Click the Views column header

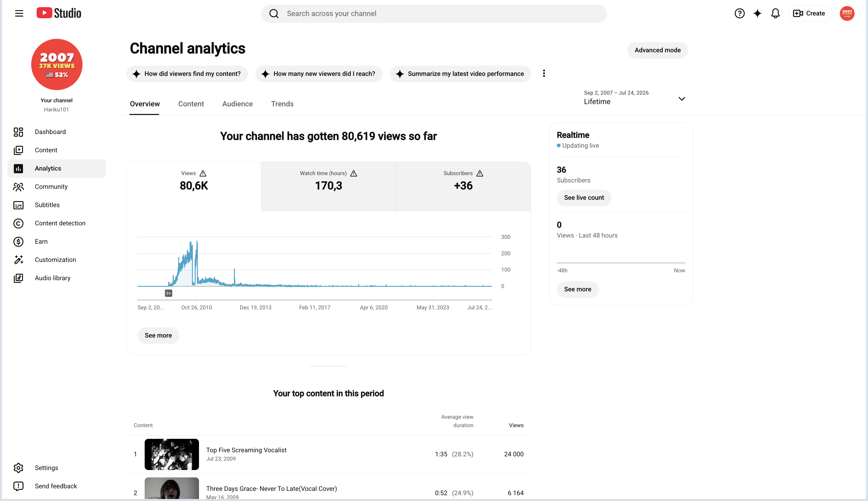pyautogui.click(x=516, y=425)
